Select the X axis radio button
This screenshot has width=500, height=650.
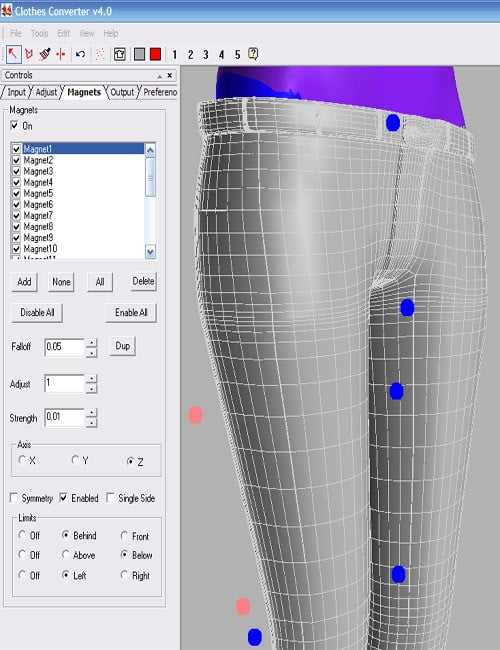22,460
